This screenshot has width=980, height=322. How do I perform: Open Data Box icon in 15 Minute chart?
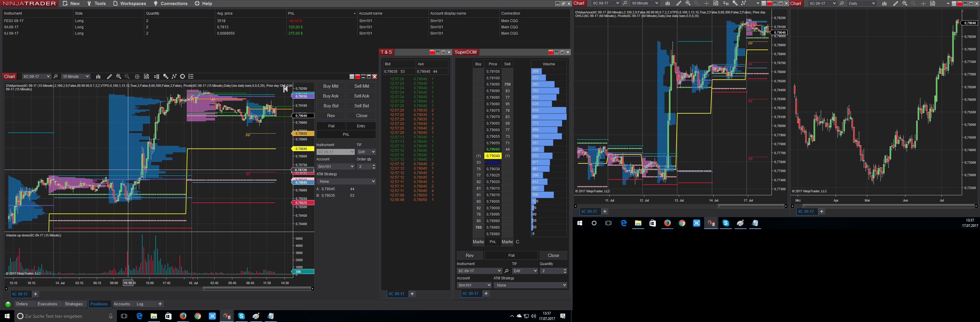pyautogui.click(x=146, y=76)
